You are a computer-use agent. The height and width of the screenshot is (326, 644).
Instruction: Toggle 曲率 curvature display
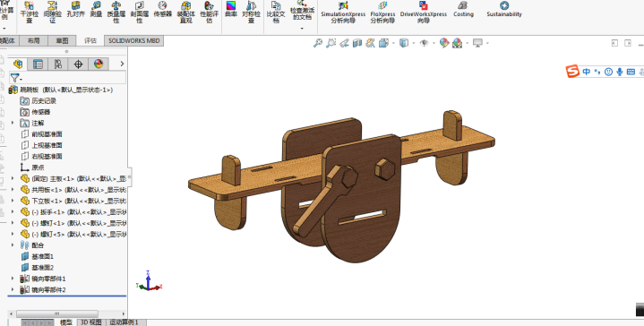pos(231,10)
